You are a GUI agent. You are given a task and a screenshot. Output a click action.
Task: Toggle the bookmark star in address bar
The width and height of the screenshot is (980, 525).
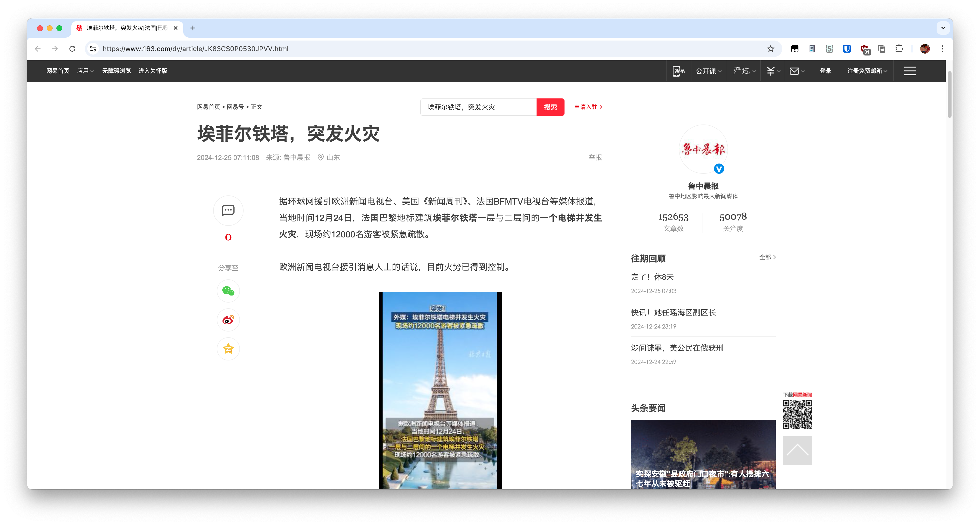(770, 49)
